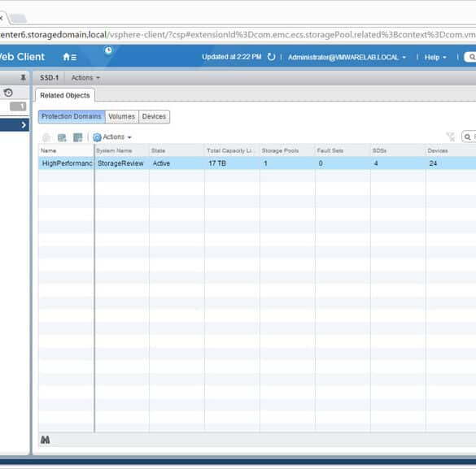This screenshot has width=476, height=469.
Task: Sort by the Fault Sets column header
Action: [x=343, y=150]
